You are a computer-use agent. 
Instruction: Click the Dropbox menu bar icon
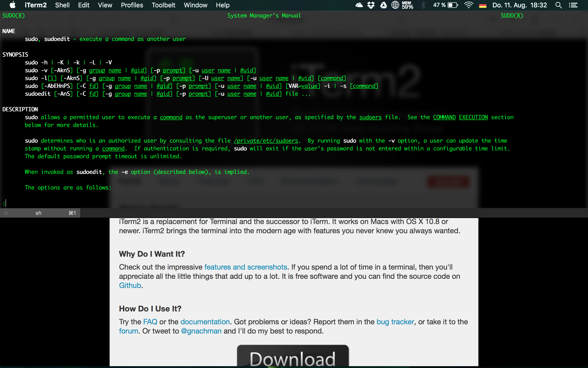[371, 5]
